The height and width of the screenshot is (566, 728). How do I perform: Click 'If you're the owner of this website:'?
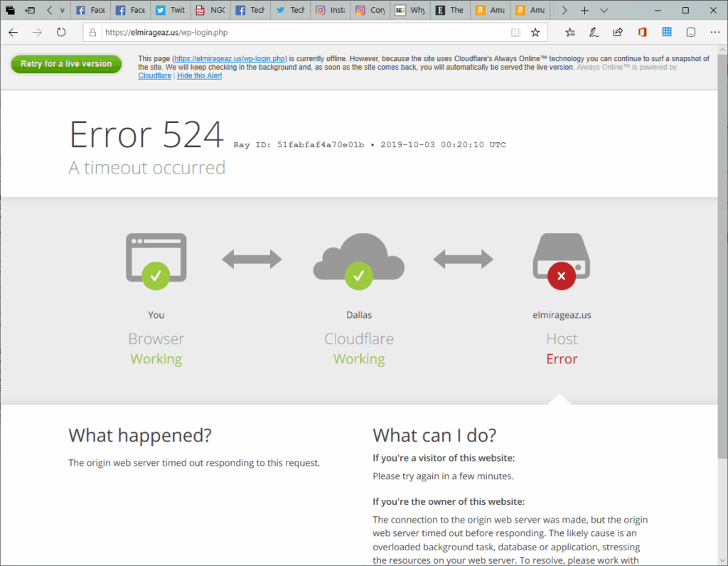tap(449, 501)
